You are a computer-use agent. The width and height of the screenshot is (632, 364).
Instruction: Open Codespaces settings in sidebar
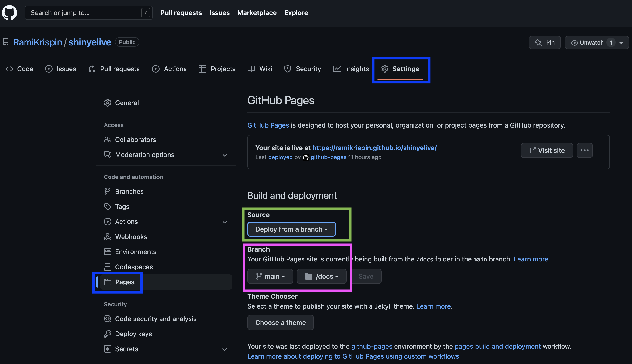click(134, 267)
